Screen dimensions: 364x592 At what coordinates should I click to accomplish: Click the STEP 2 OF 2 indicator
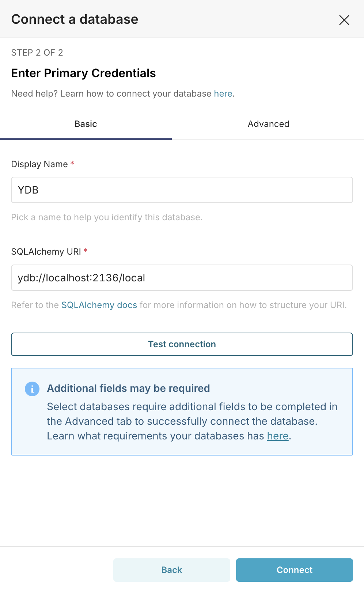click(x=37, y=53)
